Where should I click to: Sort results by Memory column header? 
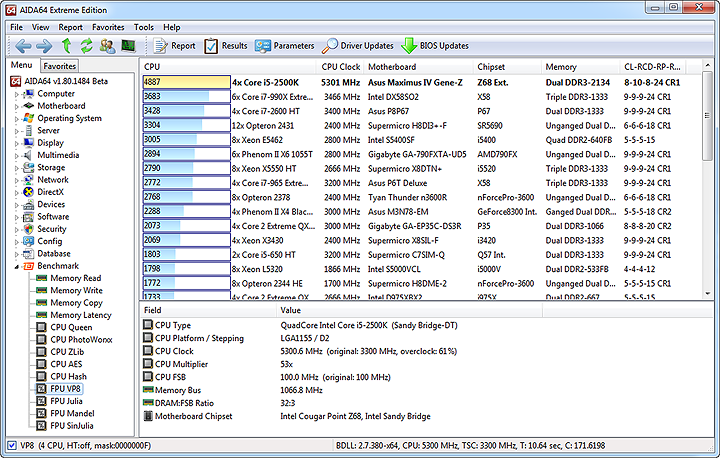coord(580,67)
